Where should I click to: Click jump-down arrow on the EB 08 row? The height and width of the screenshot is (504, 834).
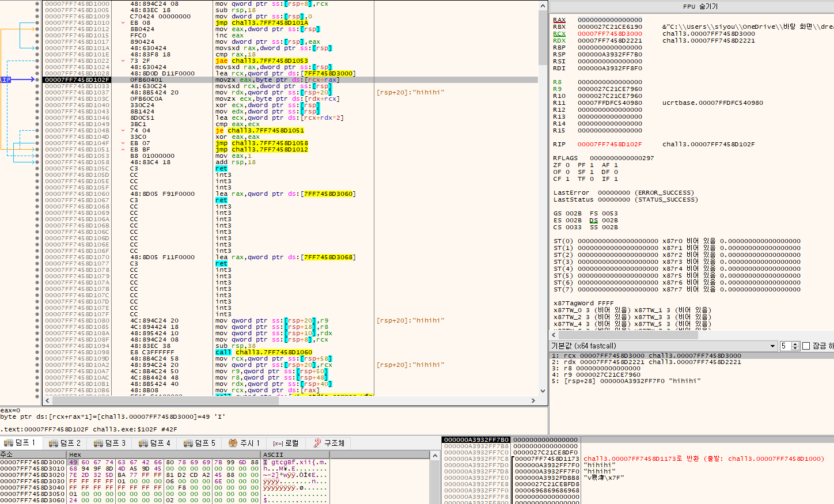point(123,22)
